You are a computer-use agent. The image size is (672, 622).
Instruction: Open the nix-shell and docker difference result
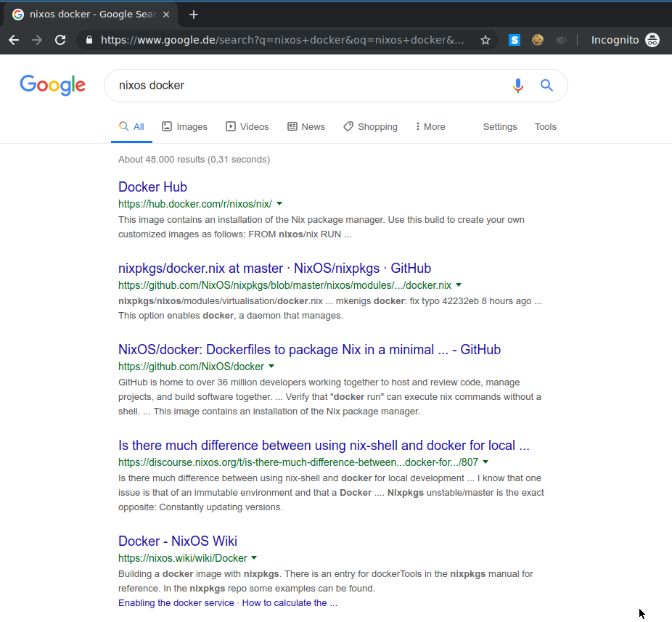click(x=324, y=446)
